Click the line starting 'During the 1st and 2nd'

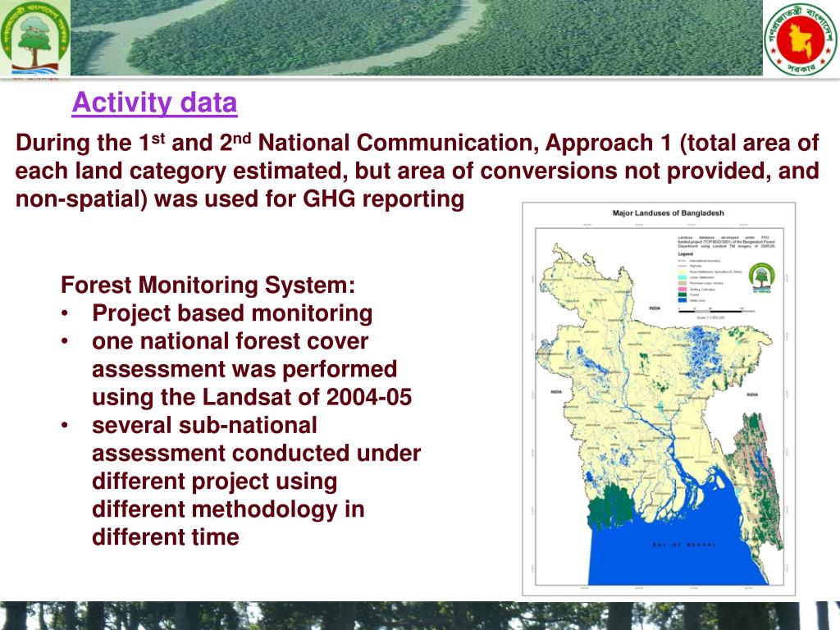[x=418, y=143]
